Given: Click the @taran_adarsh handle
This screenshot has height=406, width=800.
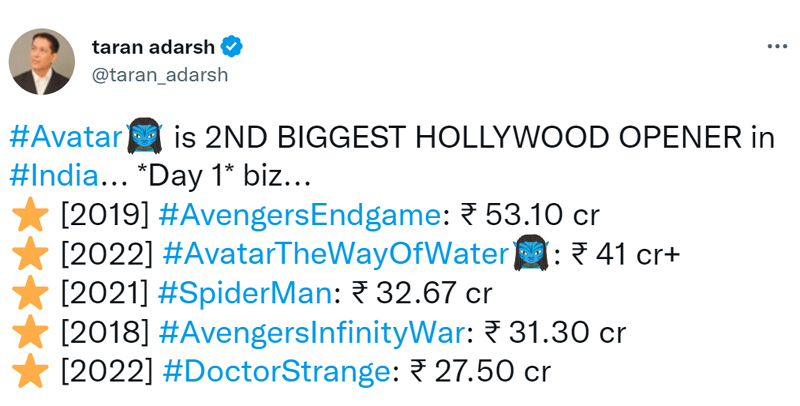Looking at the screenshot, I should coord(160,74).
